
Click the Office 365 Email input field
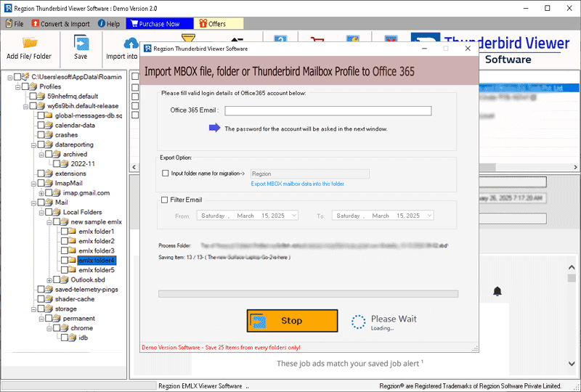tap(328, 110)
